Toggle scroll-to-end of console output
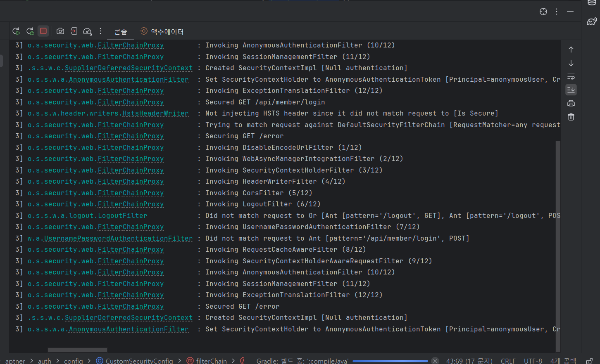This screenshot has width=600, height=364. (571, 90)
